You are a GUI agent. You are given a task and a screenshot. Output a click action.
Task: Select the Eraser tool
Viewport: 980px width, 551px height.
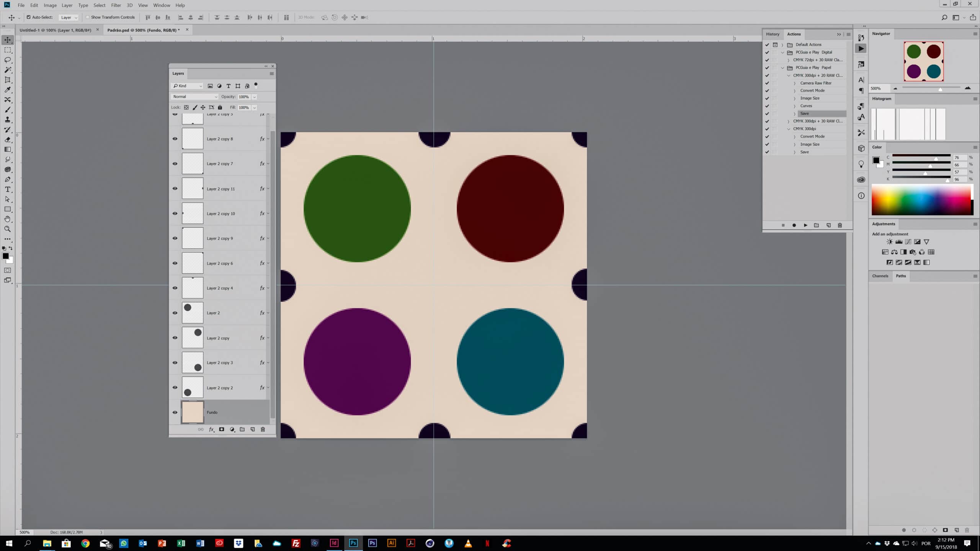click(x=8, y=140)
